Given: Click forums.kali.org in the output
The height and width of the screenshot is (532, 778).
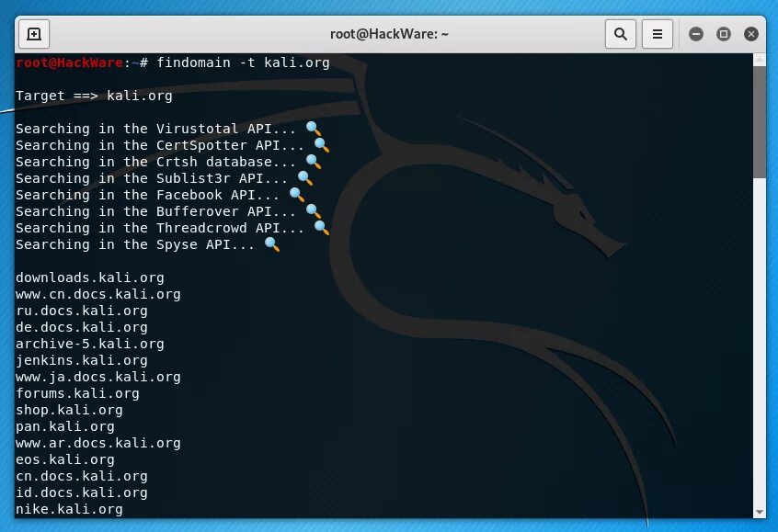Looking at the screenshot, I should (x=77, y=393).
